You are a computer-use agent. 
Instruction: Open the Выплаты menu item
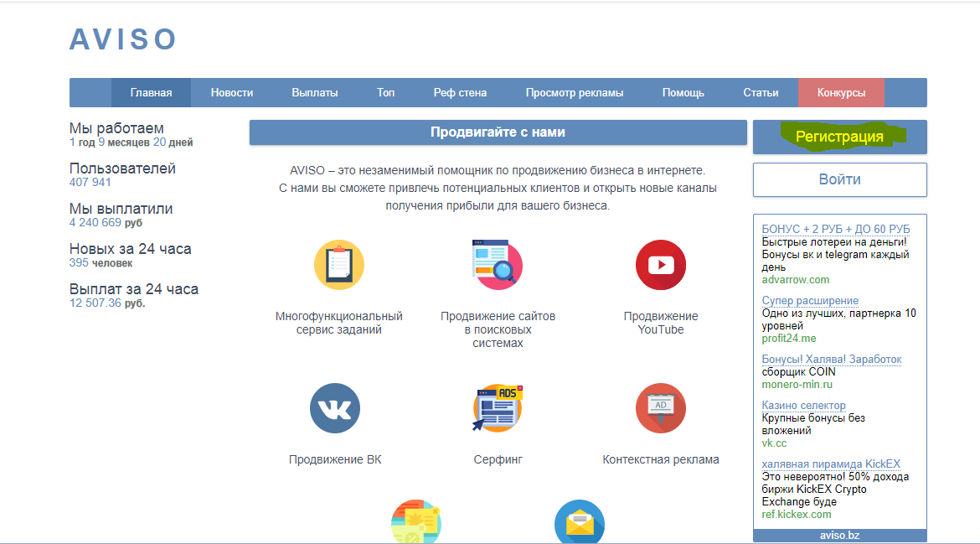point(315,92)
